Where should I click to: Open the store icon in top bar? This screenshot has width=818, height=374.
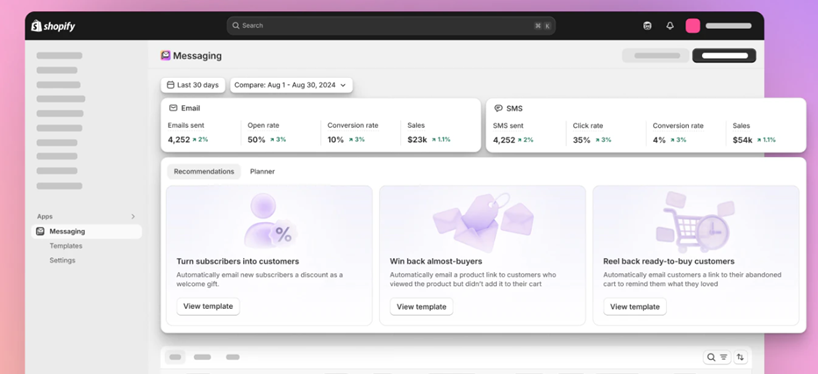tap(647, 26)
